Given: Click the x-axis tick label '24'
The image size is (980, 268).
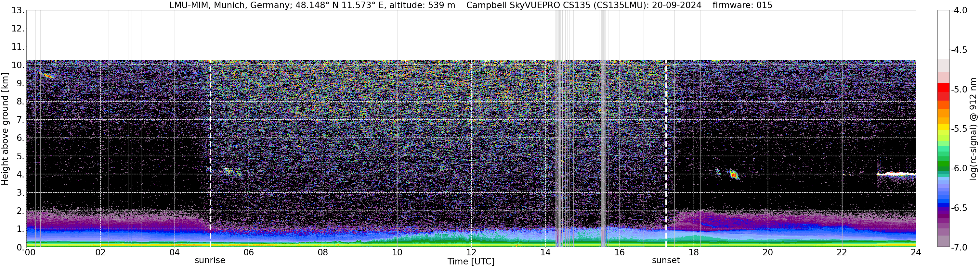Looking at the screenshot, I should [916, 252].
